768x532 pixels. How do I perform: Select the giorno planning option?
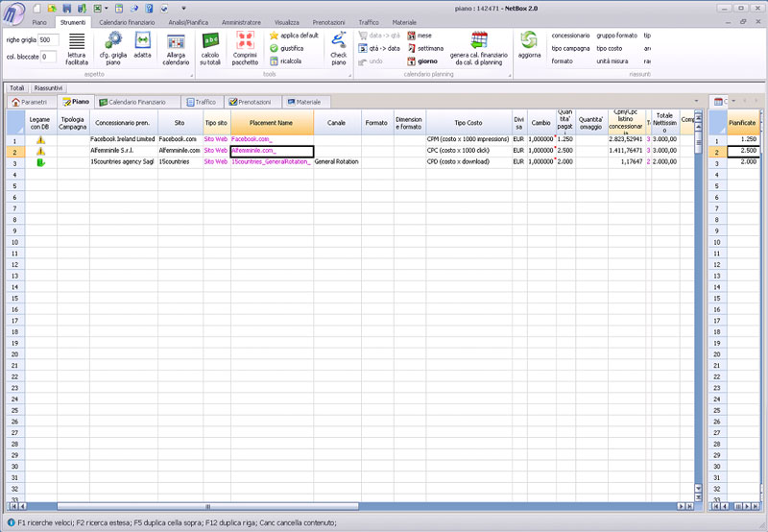click(421, 60)
